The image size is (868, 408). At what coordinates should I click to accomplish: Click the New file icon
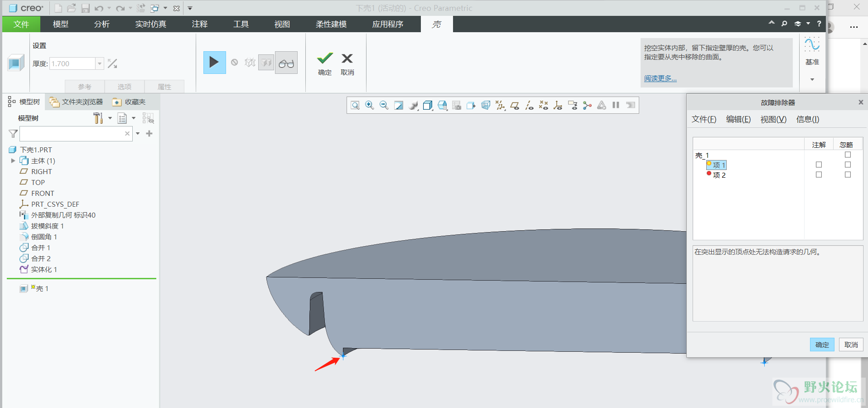58,8
